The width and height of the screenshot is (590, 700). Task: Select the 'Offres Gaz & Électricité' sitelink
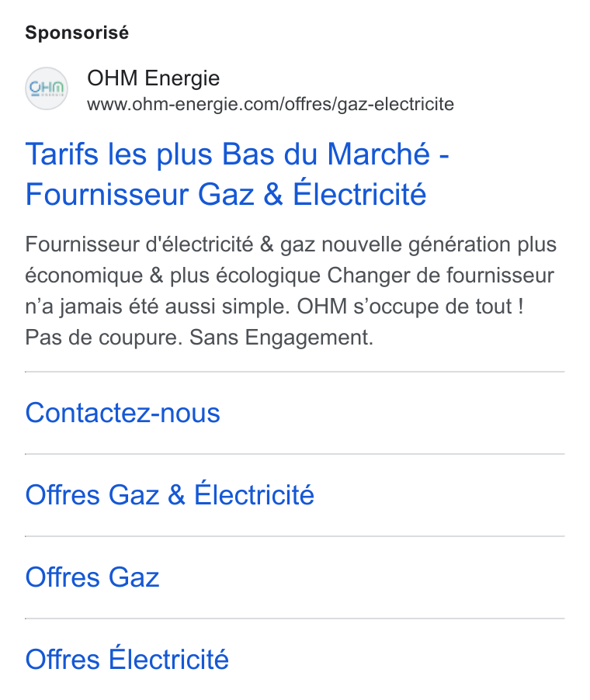click(x=170, y=494)
